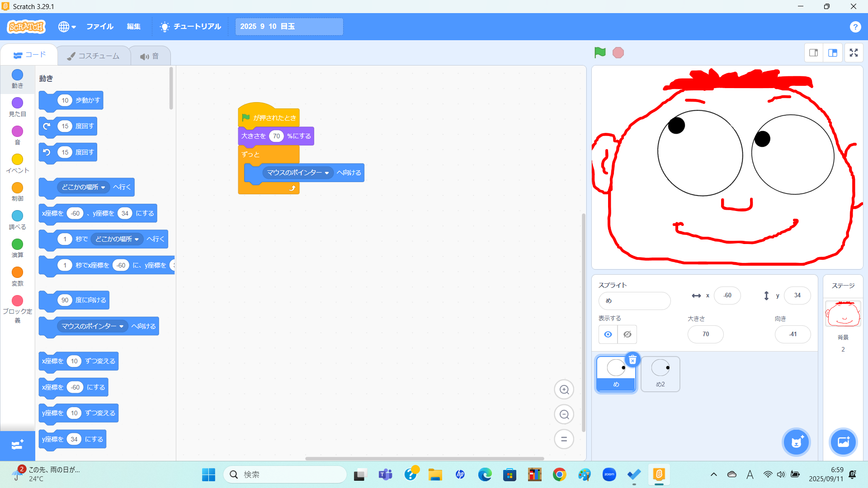Zoom in on the code workspace
868x488 pixels.
click(x=564, y=389)
